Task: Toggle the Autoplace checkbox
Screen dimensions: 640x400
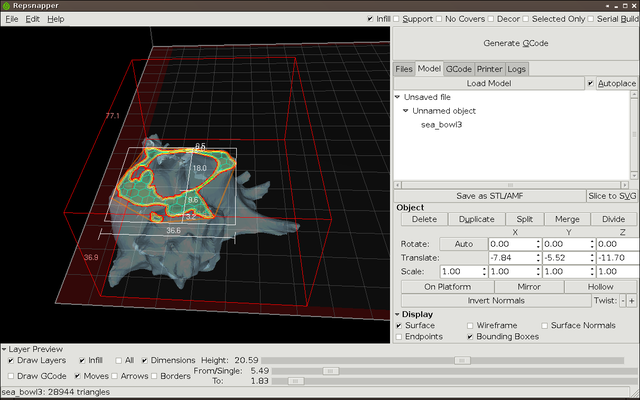Action: 590,83
